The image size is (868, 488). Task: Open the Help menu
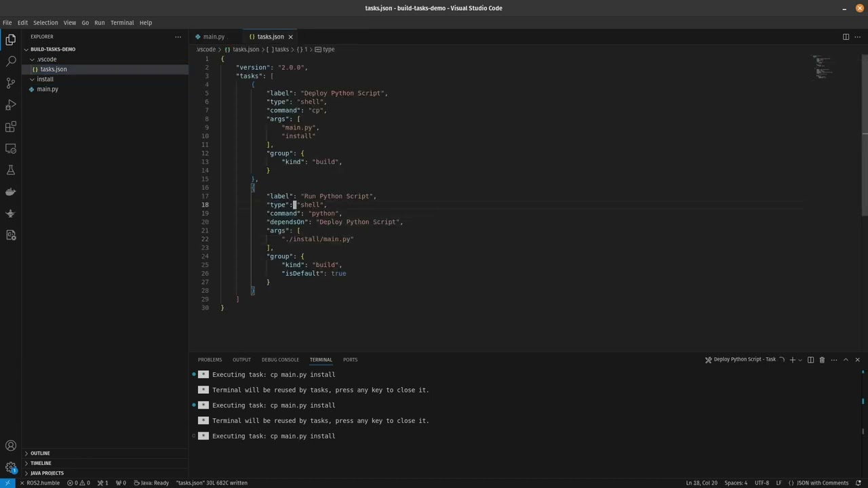pyautogui.click(x=146, y=22)
